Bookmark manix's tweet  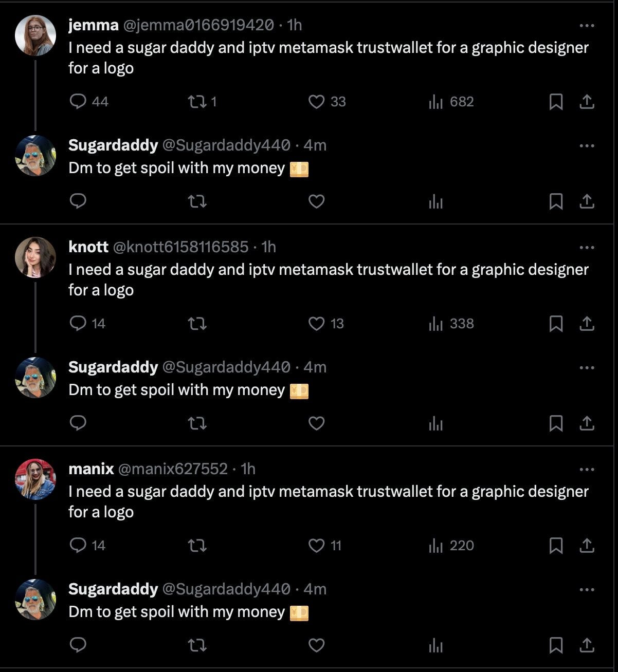pos(556,546)
